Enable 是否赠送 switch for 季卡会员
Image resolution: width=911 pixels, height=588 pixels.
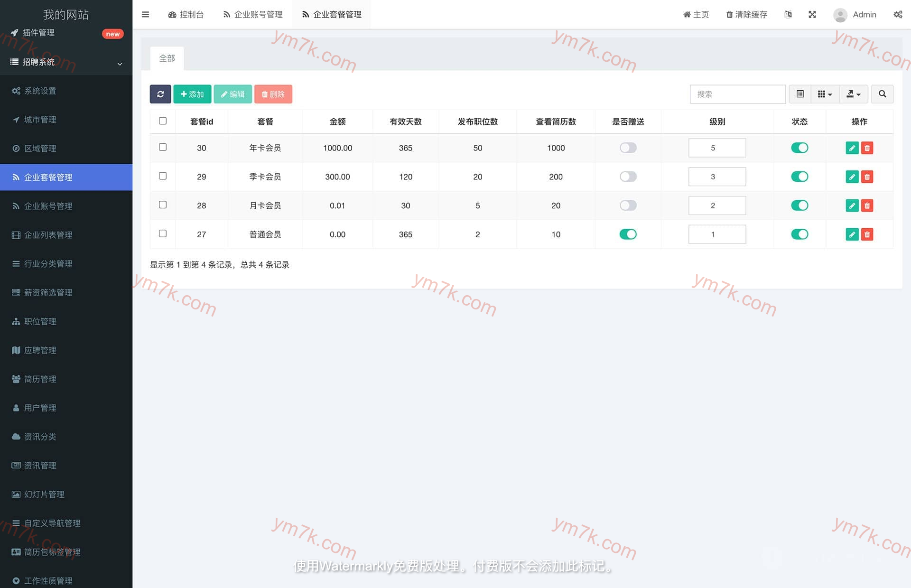pyautogui.click(x=628, y=177)
